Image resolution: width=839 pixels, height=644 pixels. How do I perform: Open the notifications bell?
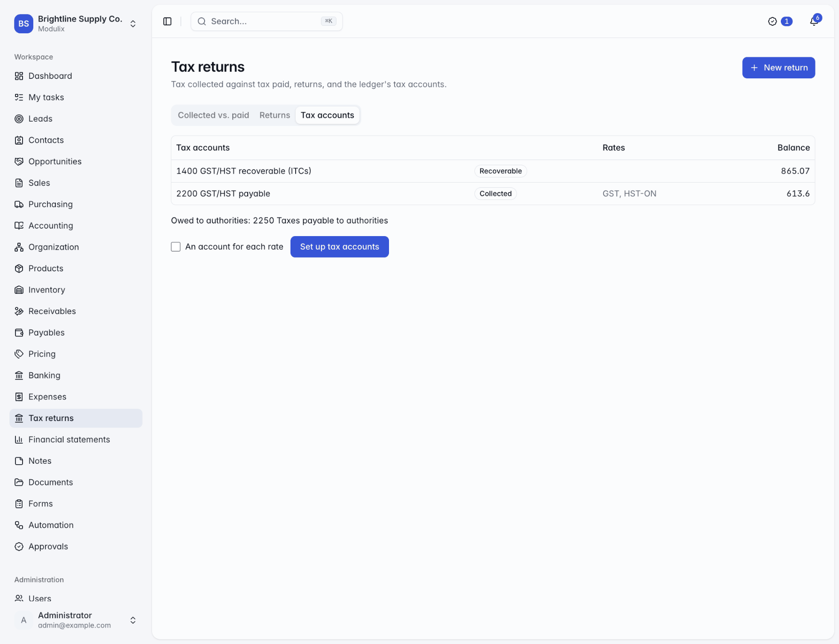pos(814,21)
